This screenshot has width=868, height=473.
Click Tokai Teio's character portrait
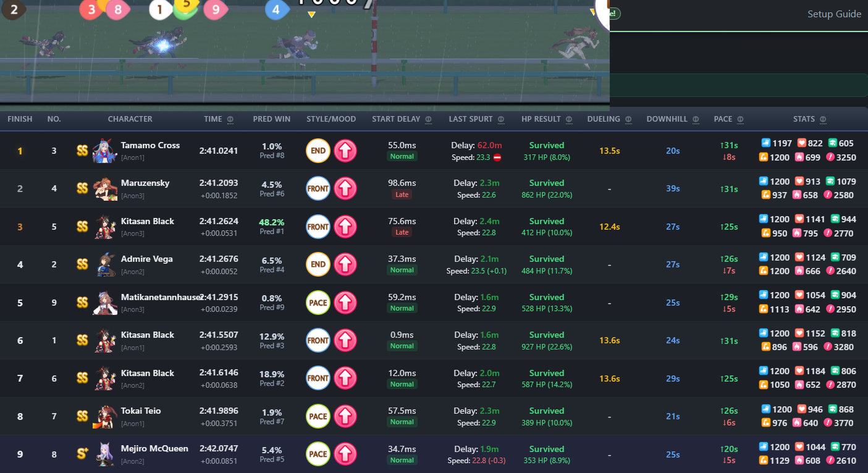click(x=105, y=416)
